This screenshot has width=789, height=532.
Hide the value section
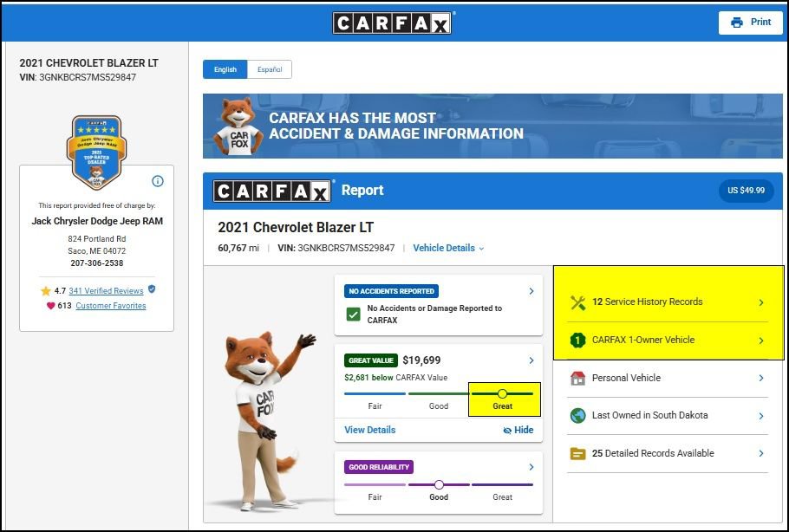518,430
